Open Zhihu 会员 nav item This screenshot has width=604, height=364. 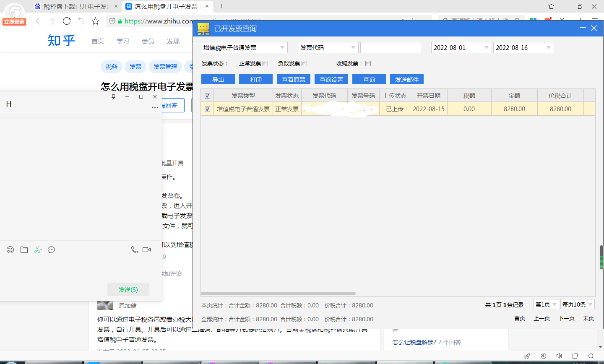click(148, 41)
